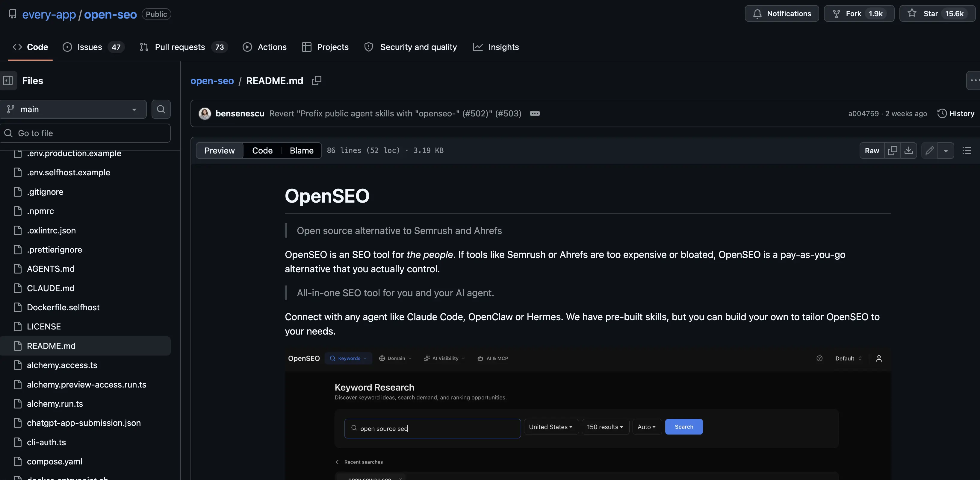Open the every-app owner link
Viewport: 980px width, 480px height.
click(x=49, y=14)
